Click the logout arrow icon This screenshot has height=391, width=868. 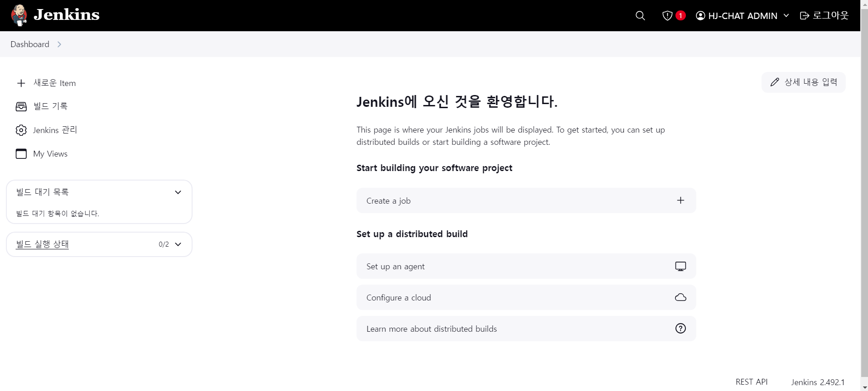(805, 16)
